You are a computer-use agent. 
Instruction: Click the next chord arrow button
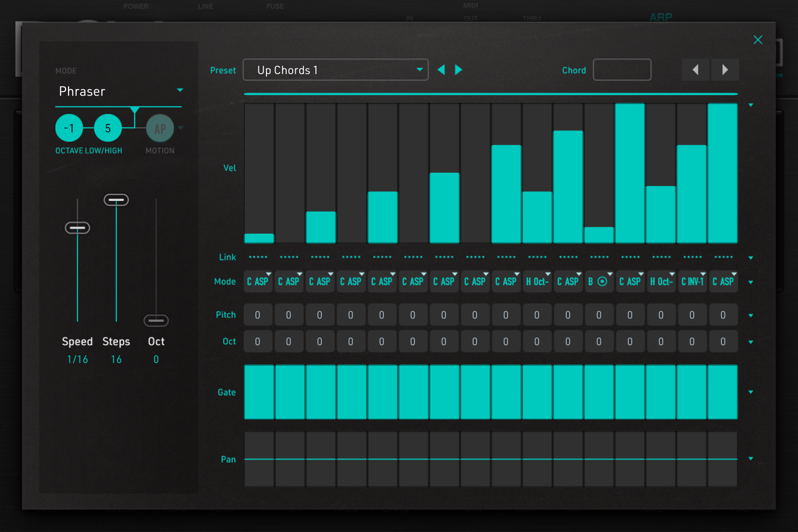(x=725, y=70)
